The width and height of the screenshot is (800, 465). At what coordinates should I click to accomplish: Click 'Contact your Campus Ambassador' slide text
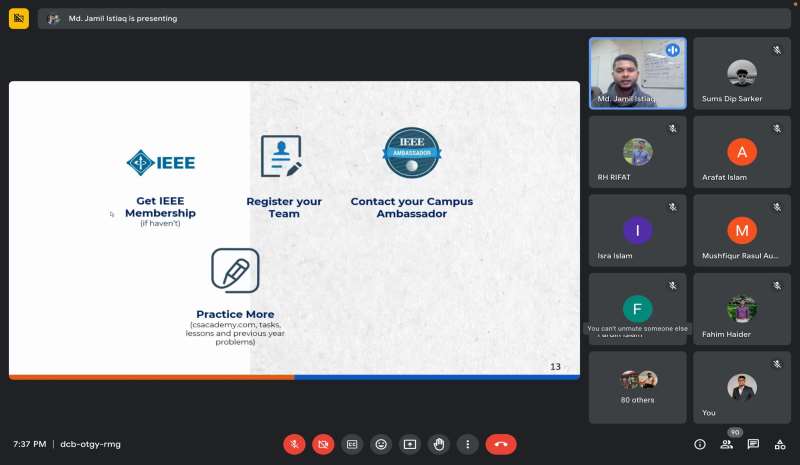click(412, 207)
